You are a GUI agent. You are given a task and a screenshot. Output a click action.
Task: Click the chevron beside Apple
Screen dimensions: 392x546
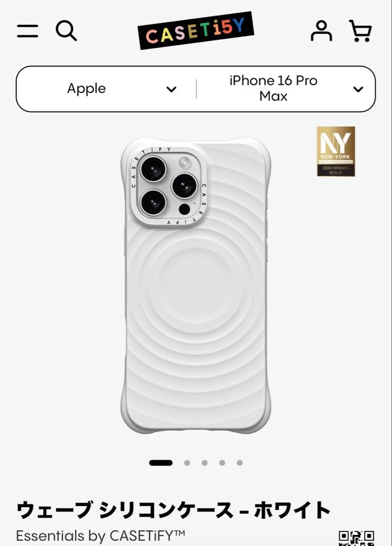(171, 89)
